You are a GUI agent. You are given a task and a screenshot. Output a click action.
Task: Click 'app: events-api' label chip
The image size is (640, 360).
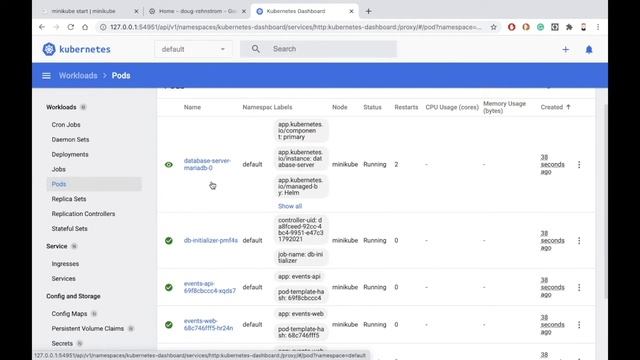[x=299, y=276]
